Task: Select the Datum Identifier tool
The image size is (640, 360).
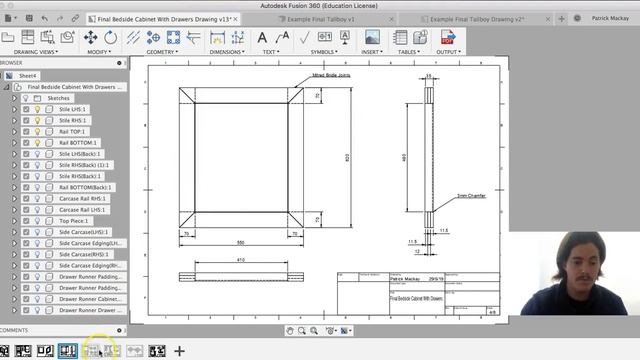Action: (x=345, y=38)
